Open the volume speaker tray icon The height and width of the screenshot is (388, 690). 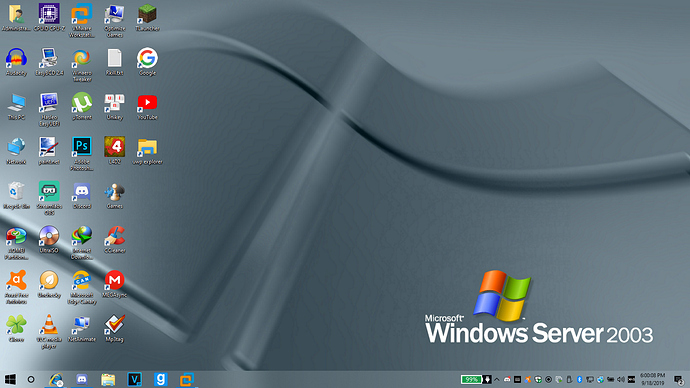pyautogui.click(x=621, y=379)
